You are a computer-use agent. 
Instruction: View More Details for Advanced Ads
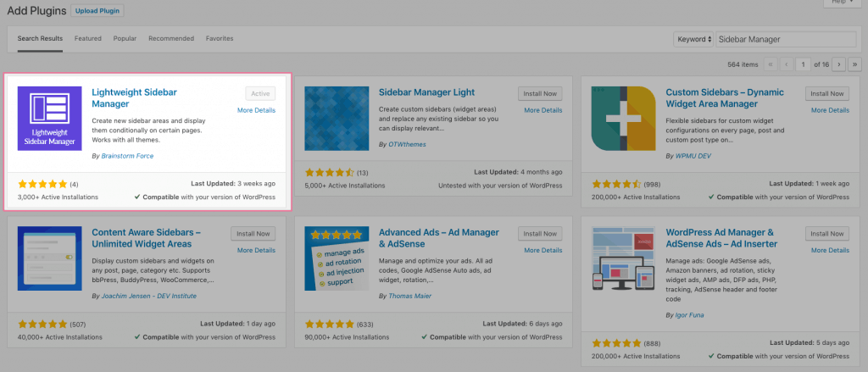(543, 250)
